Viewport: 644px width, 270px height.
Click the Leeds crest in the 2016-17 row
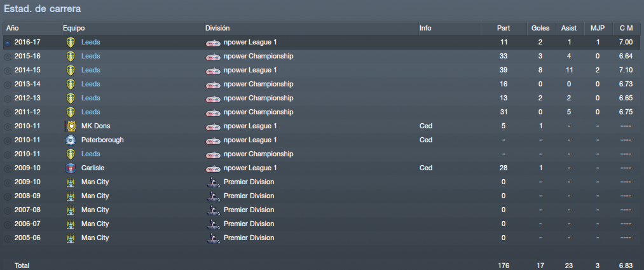[71, 43]
